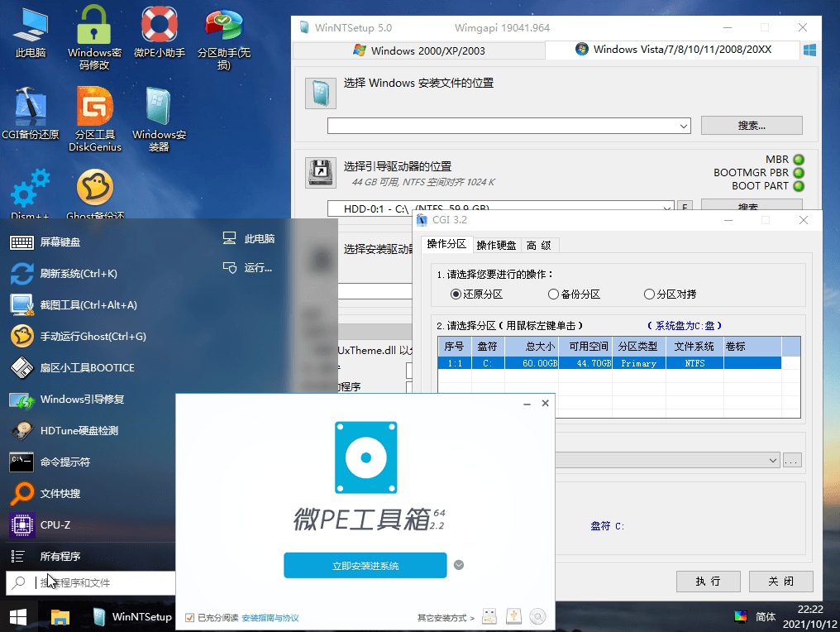Click F button next to boot drive
Viewport: 840px width, 632px height.
coord(685,208)
